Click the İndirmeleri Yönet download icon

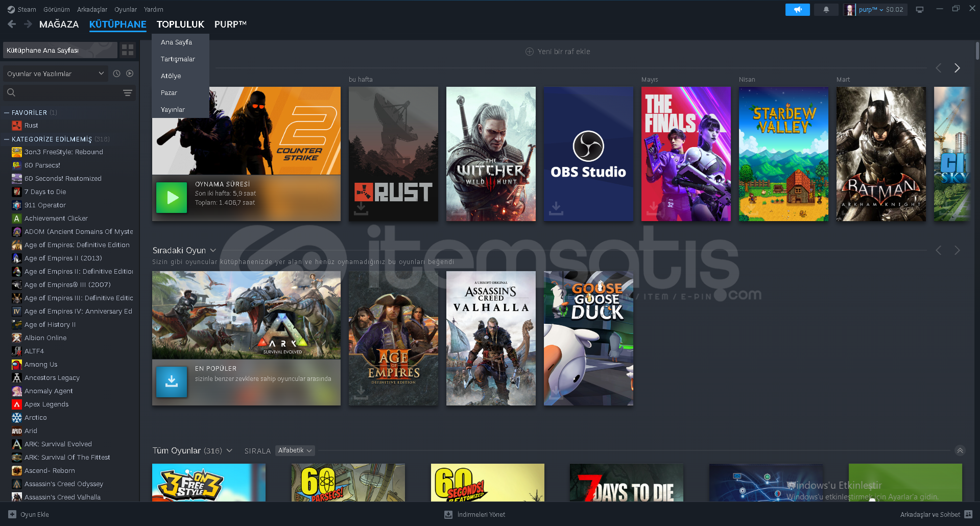pyautogui.click(x=448, y=514)
